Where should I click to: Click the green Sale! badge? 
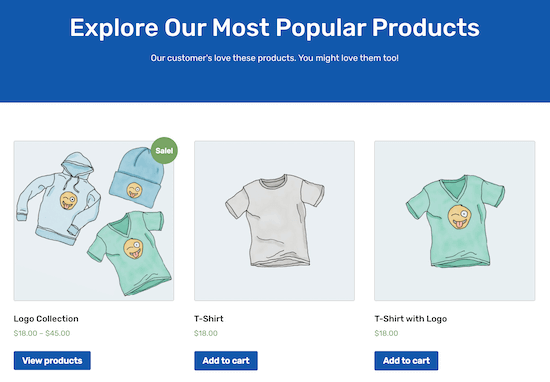(164, 150)
